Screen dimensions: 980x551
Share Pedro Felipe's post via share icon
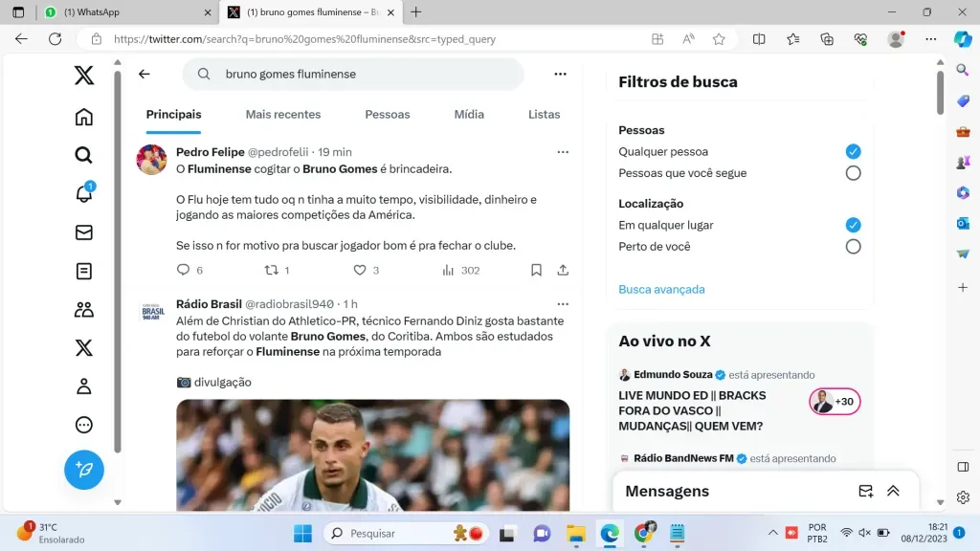tap(563, 270)
